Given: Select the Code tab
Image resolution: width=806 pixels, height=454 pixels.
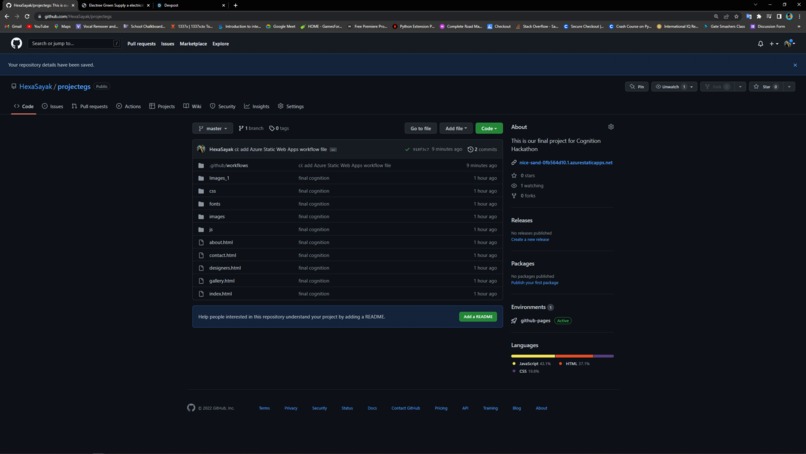Looking at the screenshot, I should (24, 106).
